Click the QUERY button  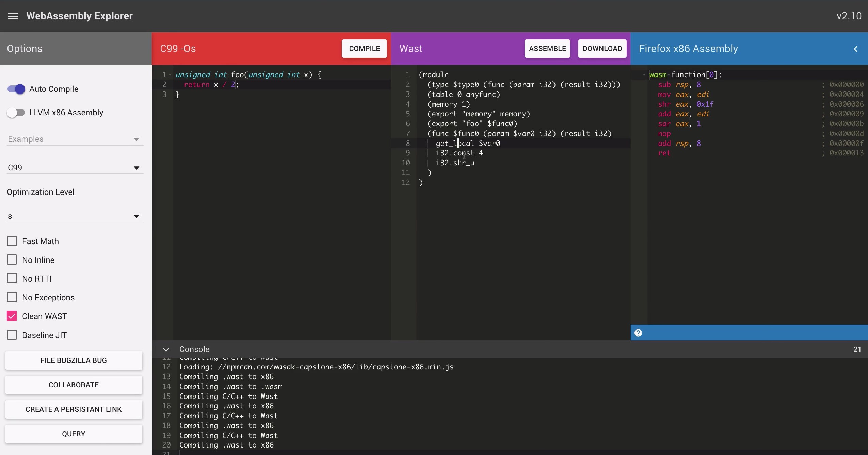tap(74, 434)
